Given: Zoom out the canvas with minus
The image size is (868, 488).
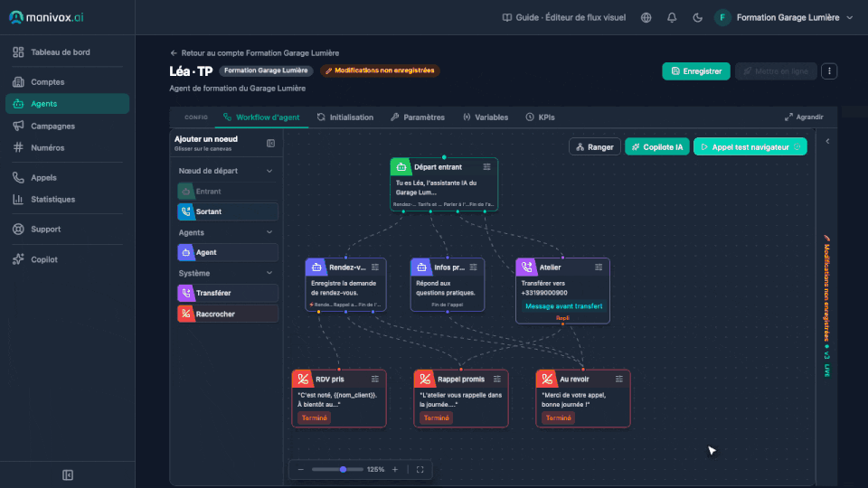Looking at the screenshot, I should [300, 469].
